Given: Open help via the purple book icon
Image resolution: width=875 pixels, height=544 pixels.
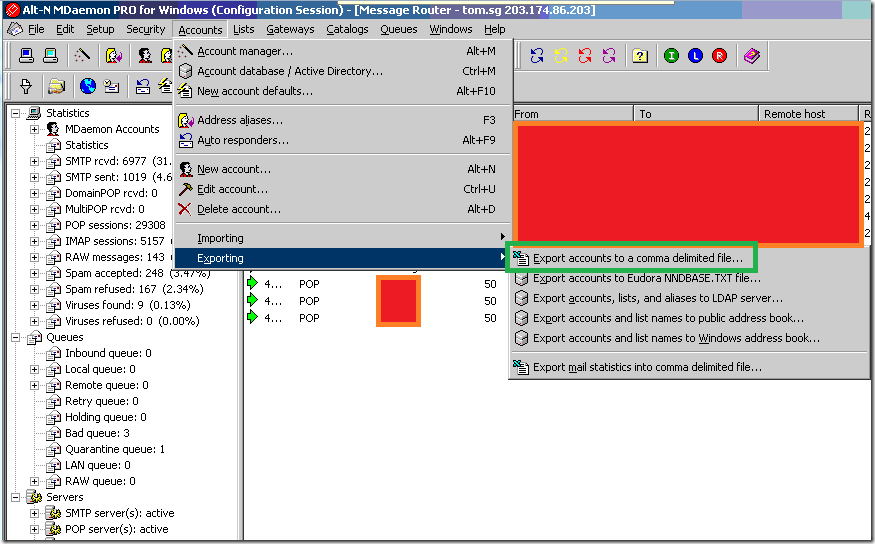Looking at the screenshot, I should [752, 55].
